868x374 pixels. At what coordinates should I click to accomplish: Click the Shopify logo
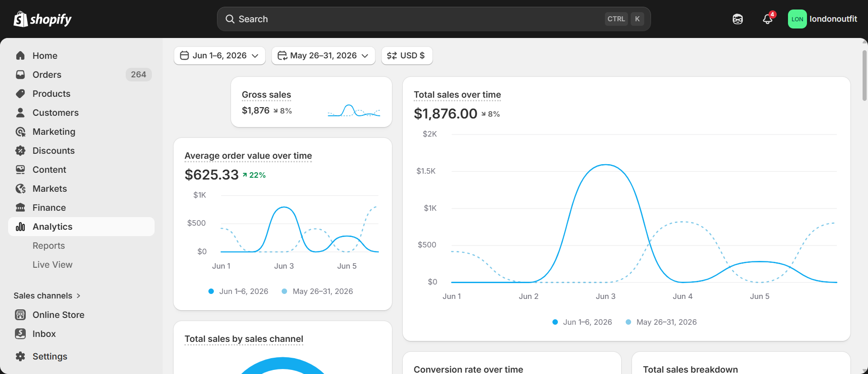point(42,19)
